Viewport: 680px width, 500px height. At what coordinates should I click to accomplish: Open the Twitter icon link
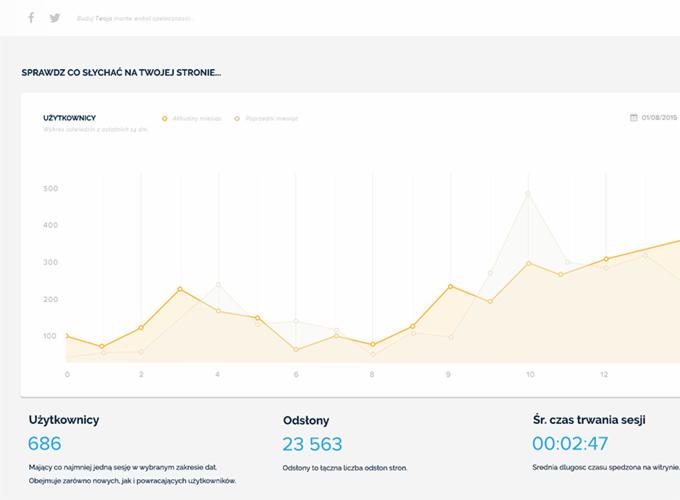55,18
